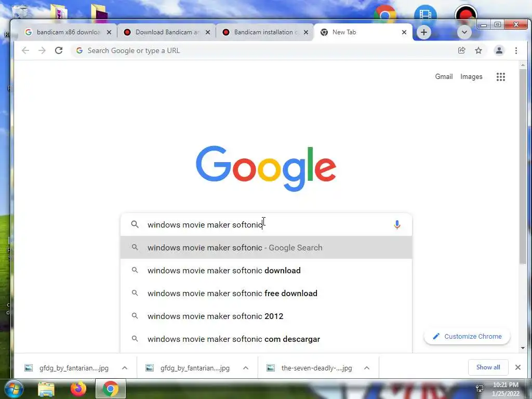532x399 pixels.
Task: Bookmark this tab with the star icon
Action: tap(478, 50)
